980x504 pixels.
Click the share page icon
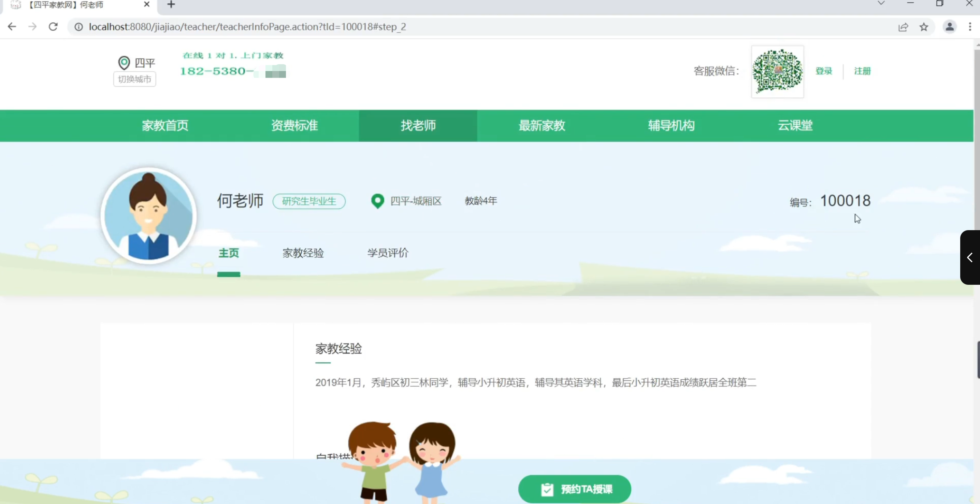coord(903,27)
